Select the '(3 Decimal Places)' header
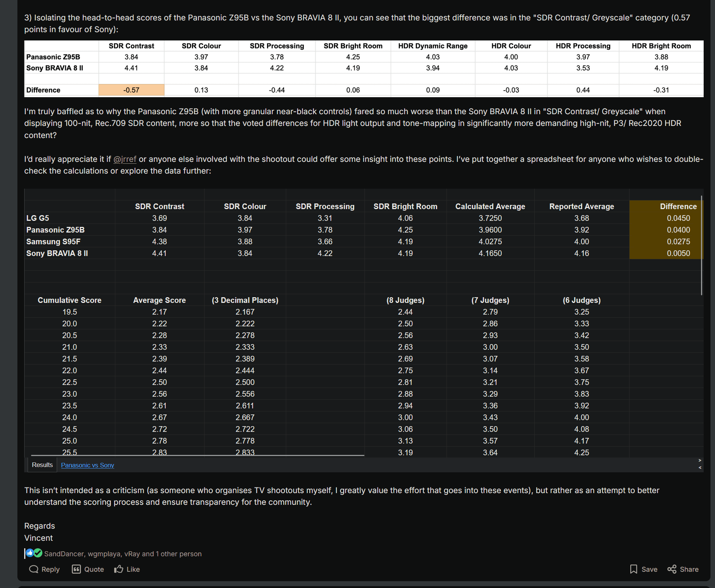This screenshot has height=588, width=715. coord(245,300)
